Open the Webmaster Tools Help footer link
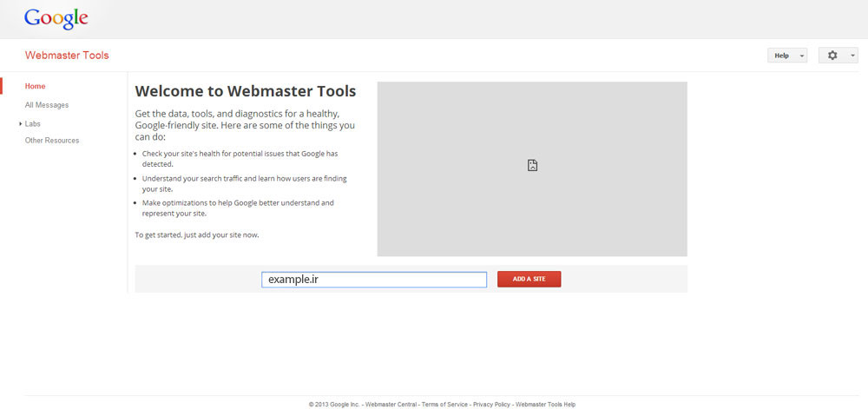This screenshot has width=868, height=409. coord(545,405)
